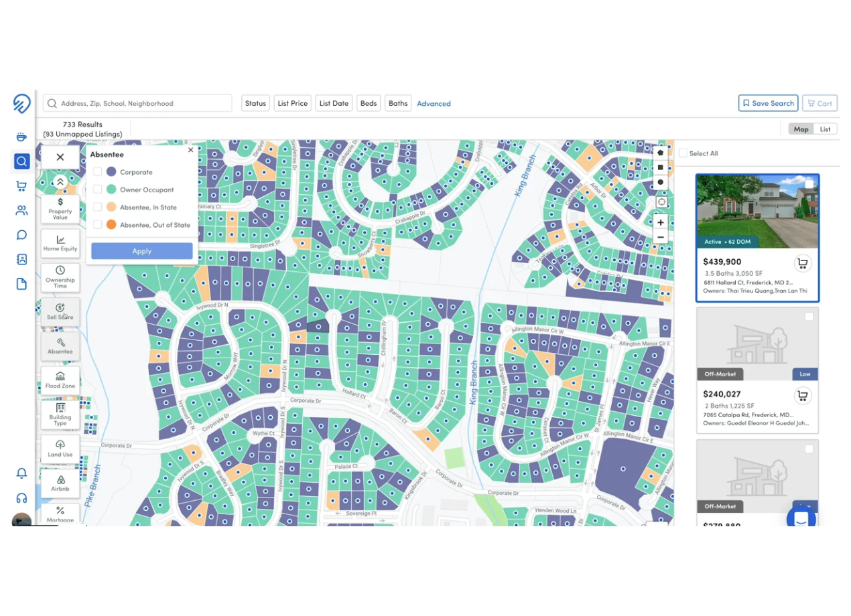Screen dimensions: 851x616
Task: Click the Absentee, Out of State orange swatch
Action: point(111,225)
